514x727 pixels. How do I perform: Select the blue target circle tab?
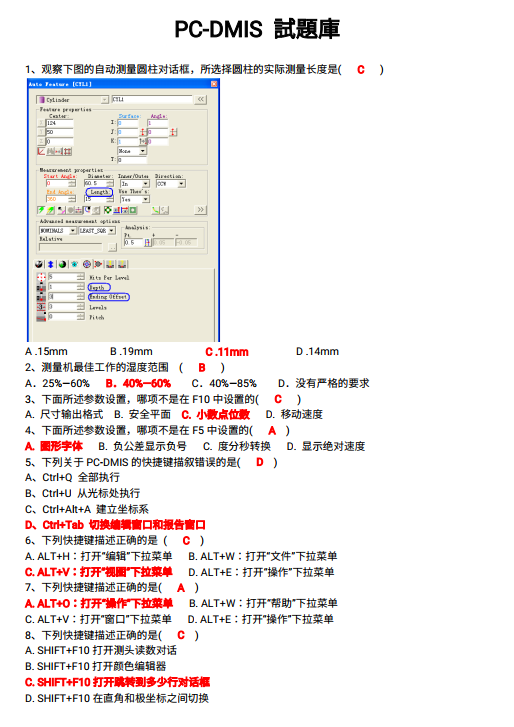pyautogui.click(x=87, y=264)
